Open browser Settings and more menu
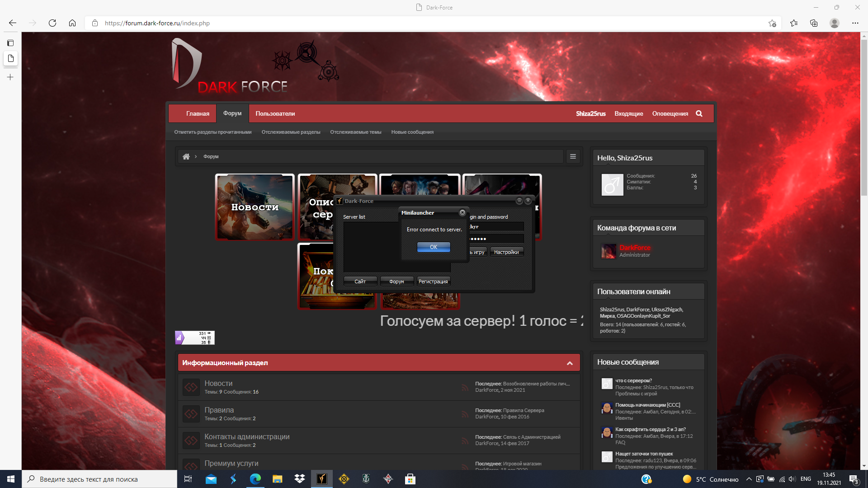The height and width of the screenshot is (488, 868). (x=855, y=23)
